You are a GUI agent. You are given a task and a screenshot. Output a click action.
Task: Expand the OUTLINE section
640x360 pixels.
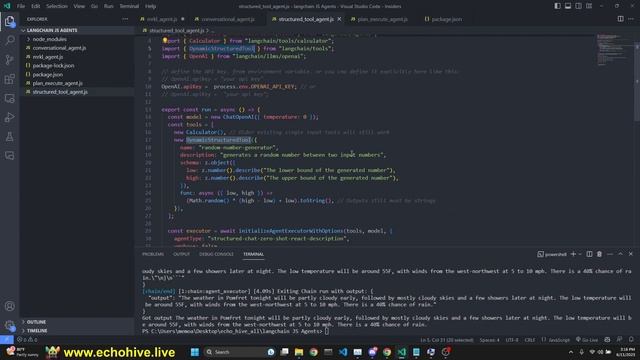78,322
